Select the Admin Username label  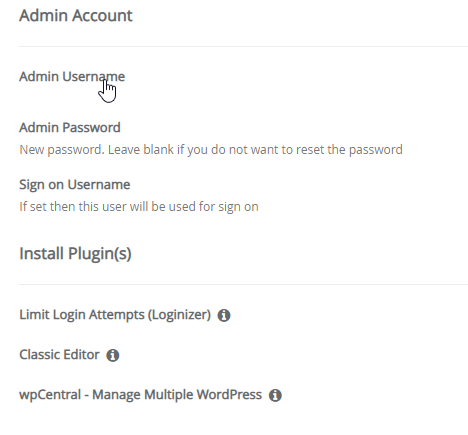[72, 77]
